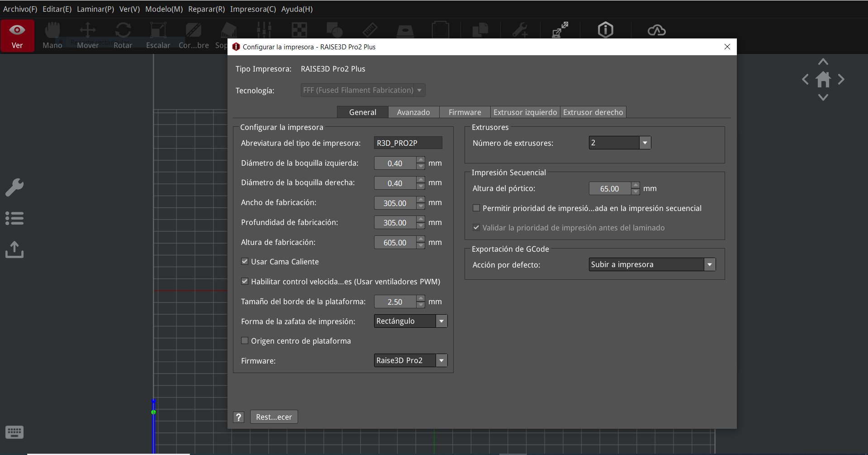This screenshot has height=455, width=868.
Task: Rotate view left with the left arrow
Action: coord(806,80)
